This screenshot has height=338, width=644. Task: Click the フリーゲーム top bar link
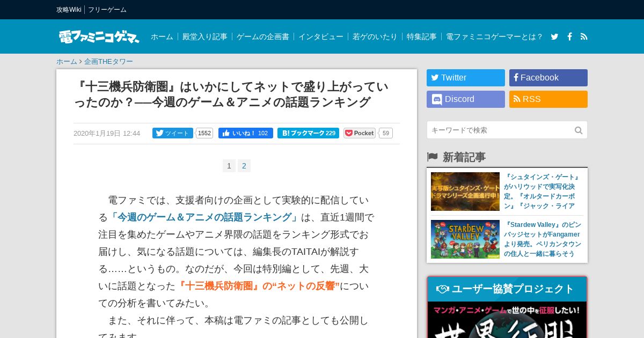pyautogui.click(x=107, y=10)
